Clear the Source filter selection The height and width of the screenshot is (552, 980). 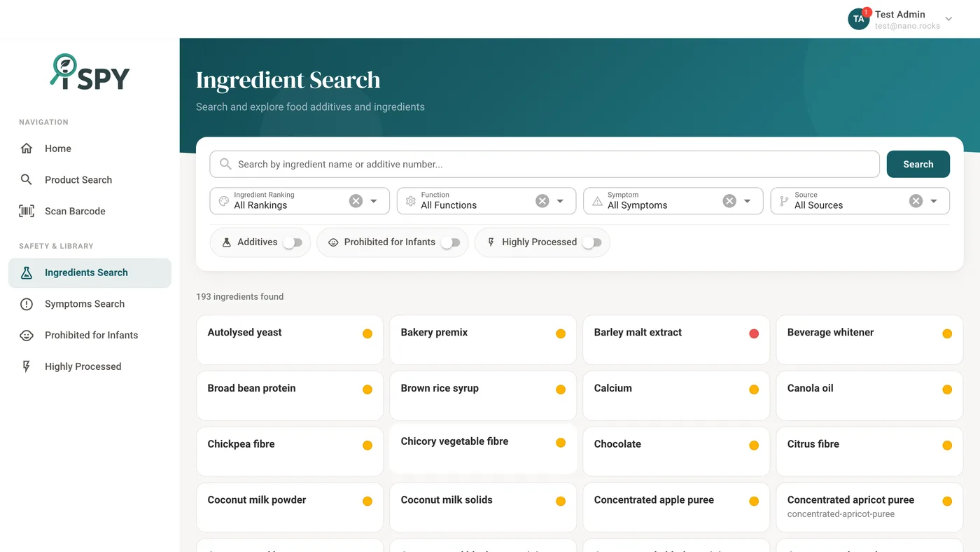tap(916, 201)
